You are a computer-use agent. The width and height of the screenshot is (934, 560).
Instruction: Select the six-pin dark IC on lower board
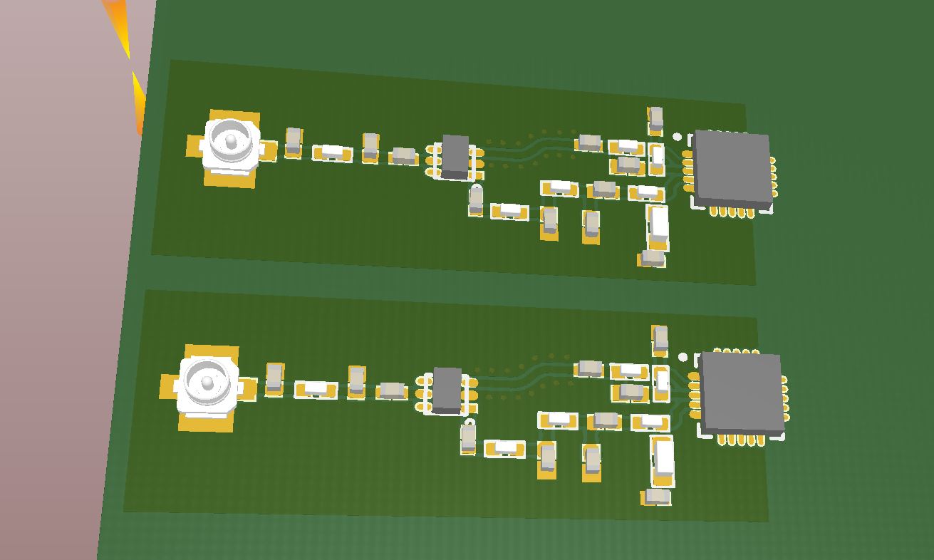pyautogui.click(x=447, y=390)
